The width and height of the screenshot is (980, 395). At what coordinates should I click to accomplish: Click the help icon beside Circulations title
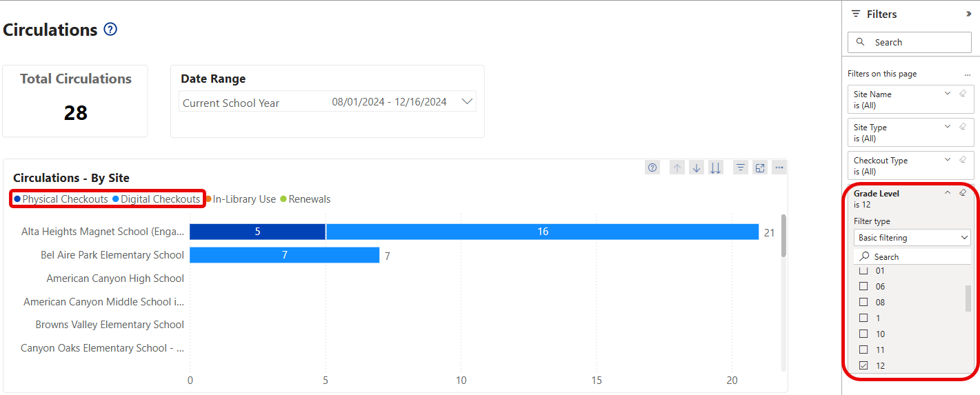click(110, 30)
